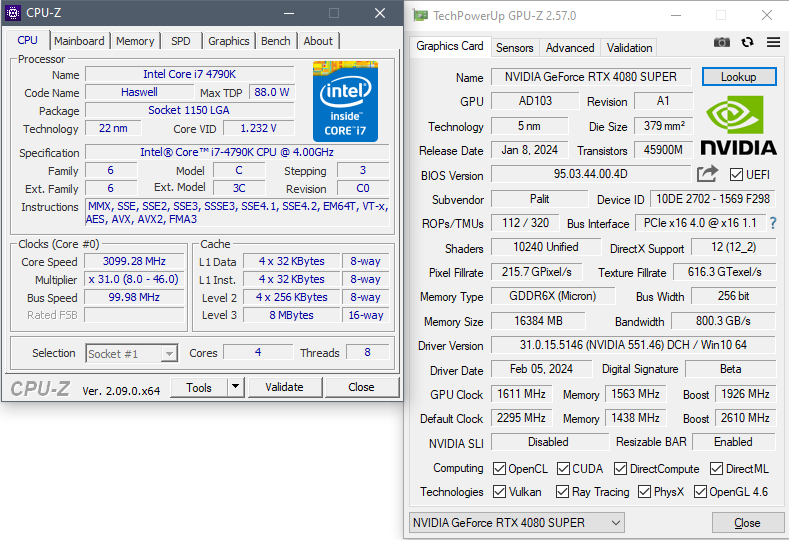Click the CPU-Z title bar icon

[x=13, y=13]
